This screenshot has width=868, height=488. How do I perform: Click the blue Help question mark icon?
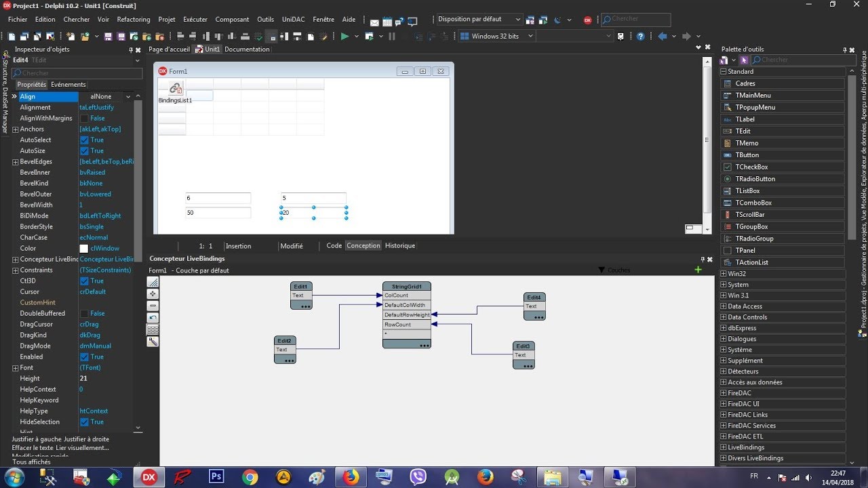tap(640, 37)
